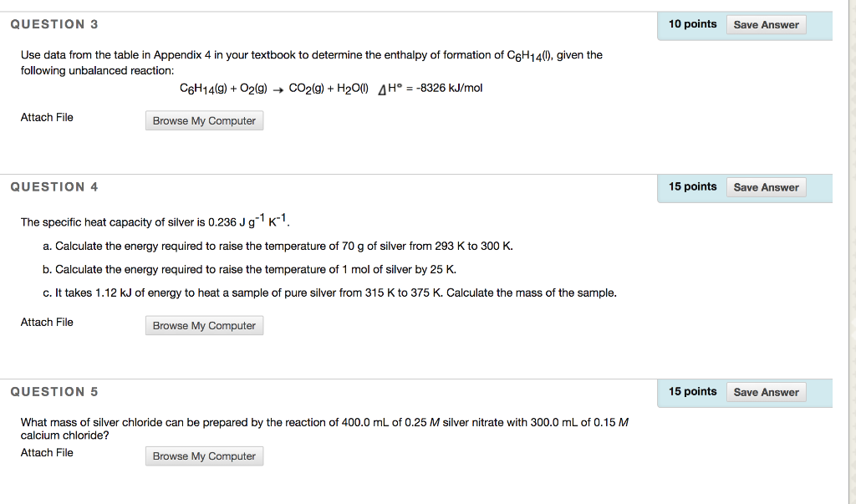Click Save Answer for Question 5

[766, 391]
